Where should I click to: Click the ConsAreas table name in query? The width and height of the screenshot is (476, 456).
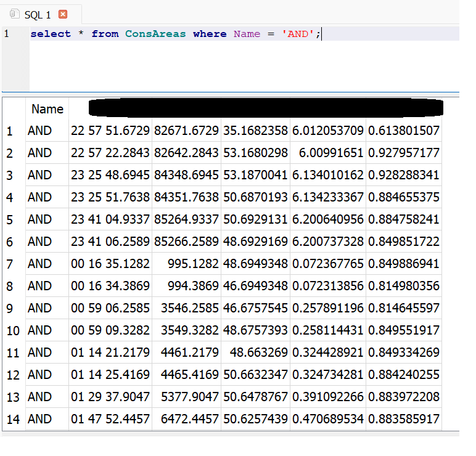[155, 34]
